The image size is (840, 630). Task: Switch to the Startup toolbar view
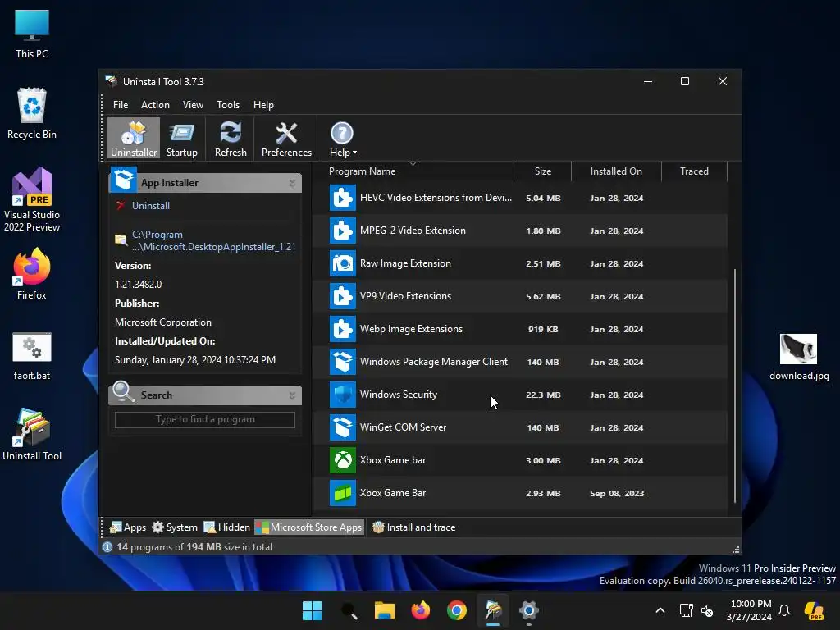coord(181,138)
